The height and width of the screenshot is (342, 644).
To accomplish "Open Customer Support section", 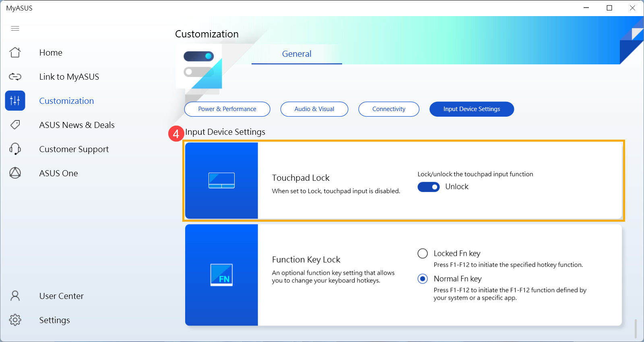I will [74, 149].
